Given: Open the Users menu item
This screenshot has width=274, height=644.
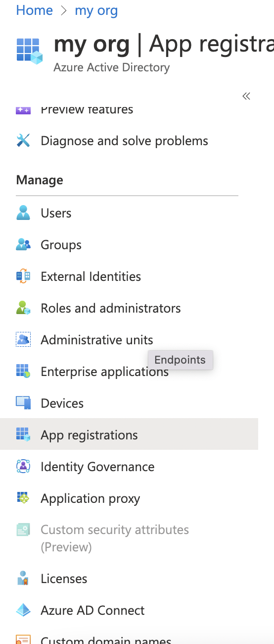Looking at the screenshot, I should pyautogui.click(x=56, y=213).
